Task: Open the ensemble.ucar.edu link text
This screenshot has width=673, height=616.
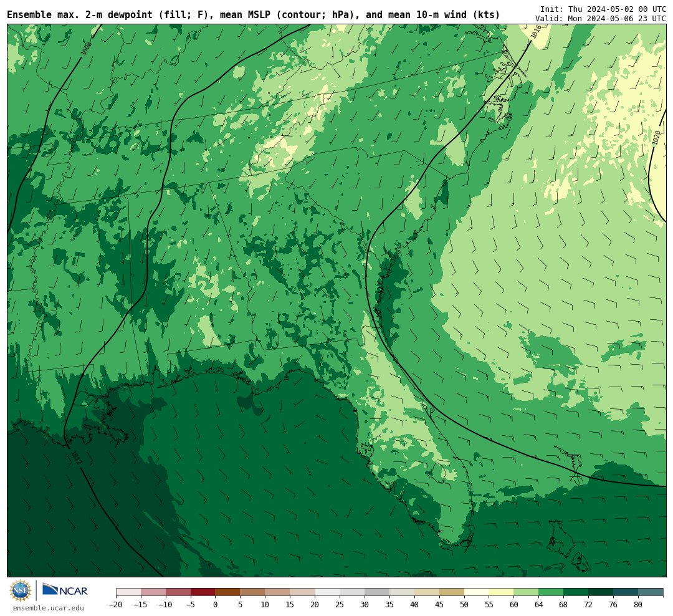Action: coord(49,608)
